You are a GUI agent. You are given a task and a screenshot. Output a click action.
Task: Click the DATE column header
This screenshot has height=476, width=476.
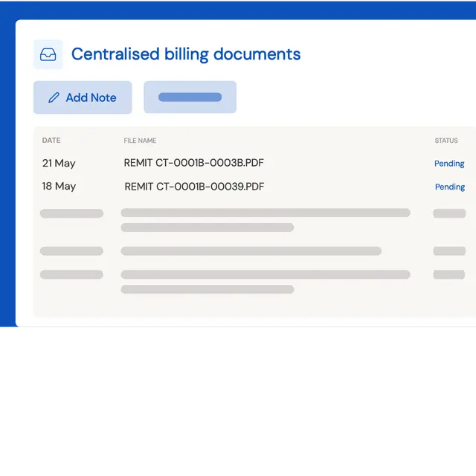(x=51, y=141)
